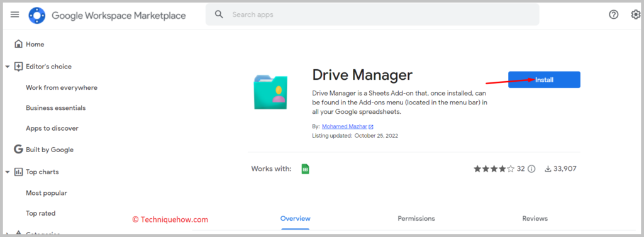This screenshot has height=237, width=644.
Task: Open the settings gear icon
Action: click(635, 15)
